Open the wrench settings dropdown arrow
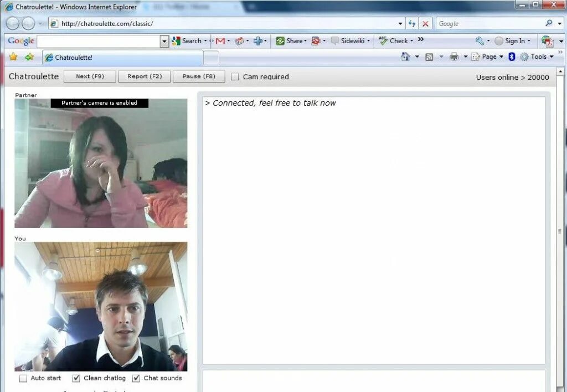The image size is (567, 392). click(488, 41)
